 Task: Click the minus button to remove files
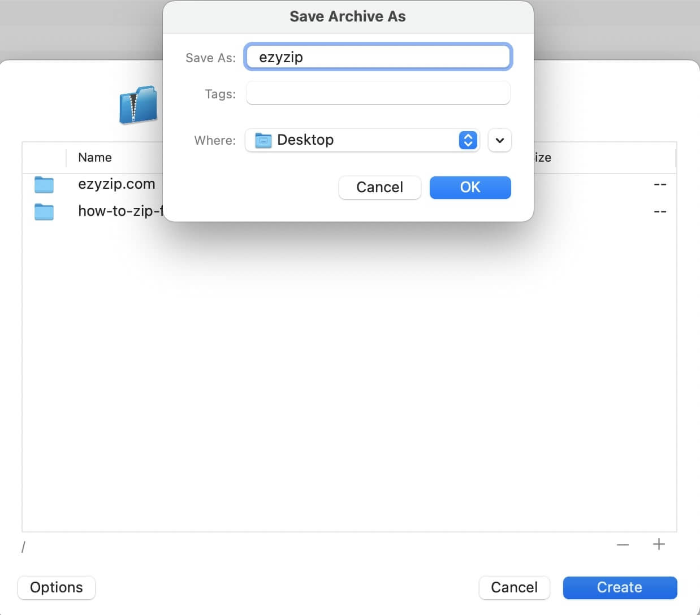[x=622, y=544]
